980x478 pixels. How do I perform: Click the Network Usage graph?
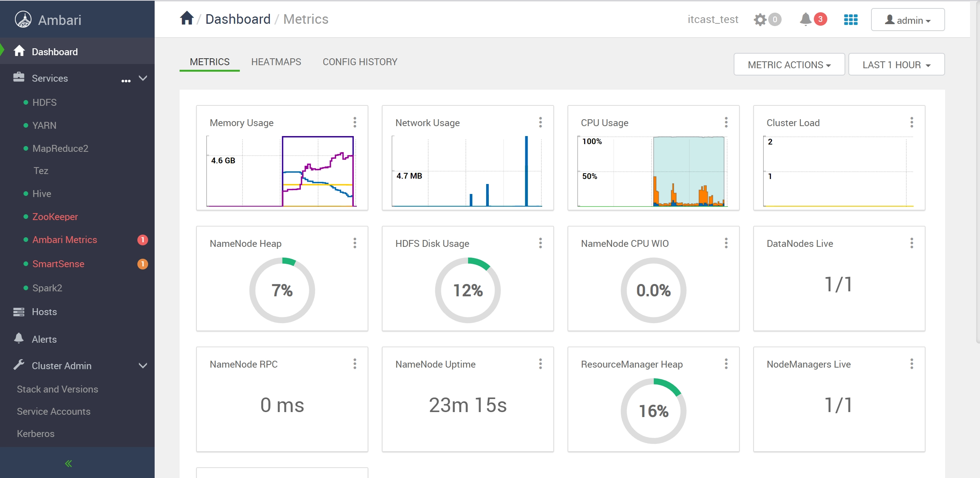point(467,171)
